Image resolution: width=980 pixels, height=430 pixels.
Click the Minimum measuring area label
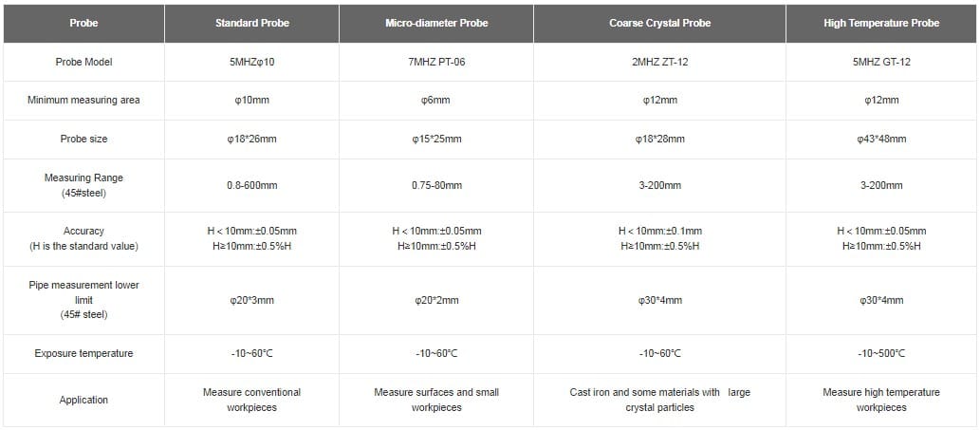[x=83, y=100]
